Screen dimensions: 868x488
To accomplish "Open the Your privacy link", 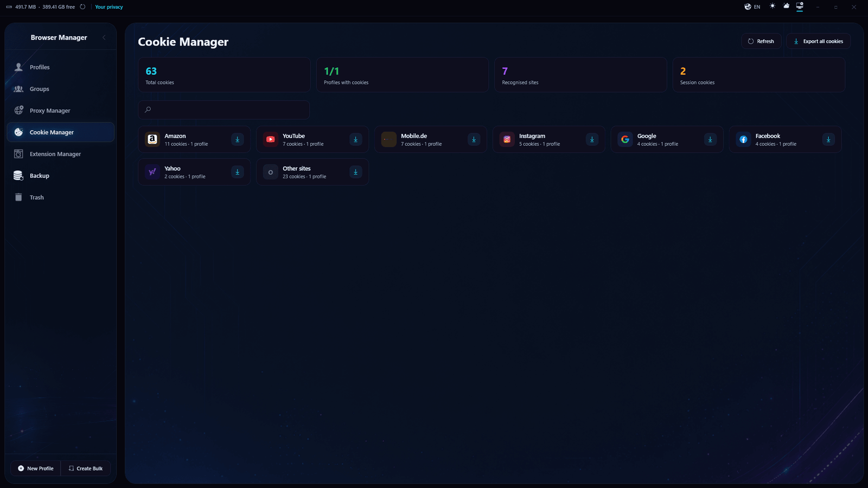I will (x=109, y=7).
